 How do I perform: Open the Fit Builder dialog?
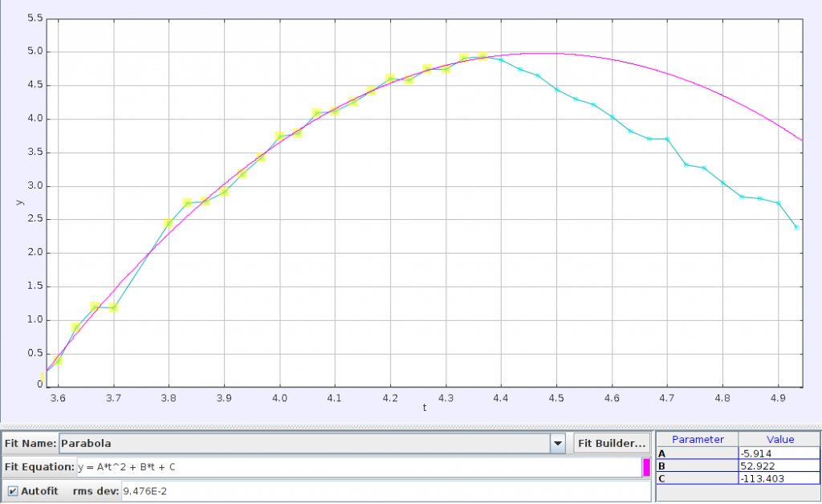pos(611,443)
